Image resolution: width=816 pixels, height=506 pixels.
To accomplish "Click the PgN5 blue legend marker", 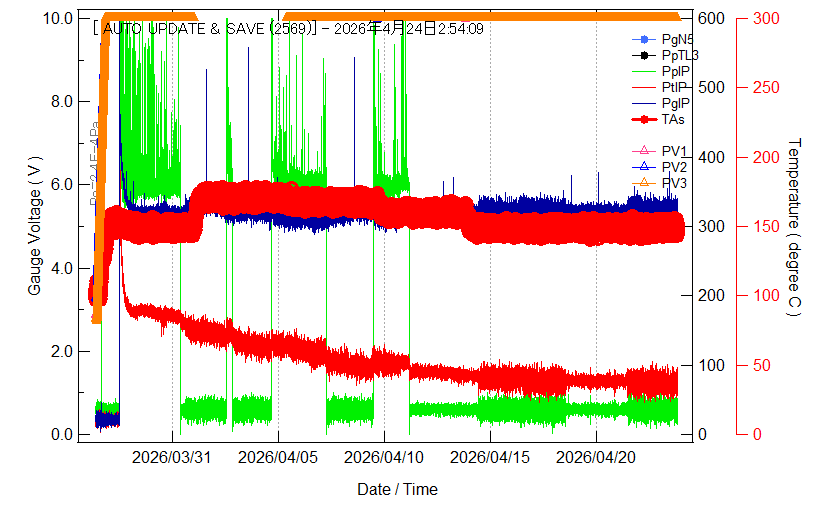I will pos(644,39).
